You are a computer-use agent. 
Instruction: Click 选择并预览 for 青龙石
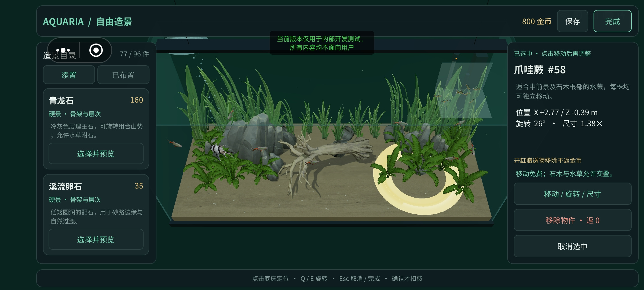click(x=96, y=154)
